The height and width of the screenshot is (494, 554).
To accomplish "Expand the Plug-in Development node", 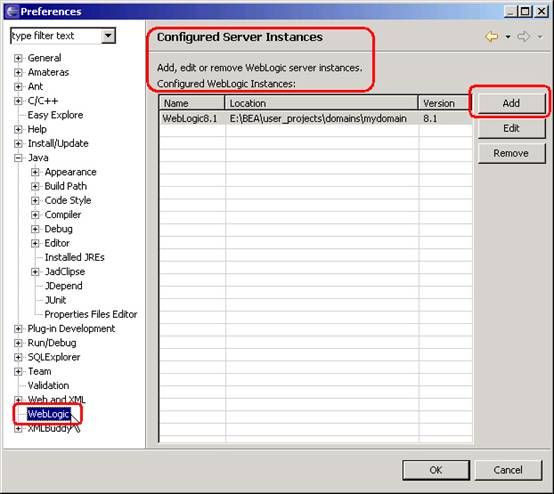I will (18, 329).
